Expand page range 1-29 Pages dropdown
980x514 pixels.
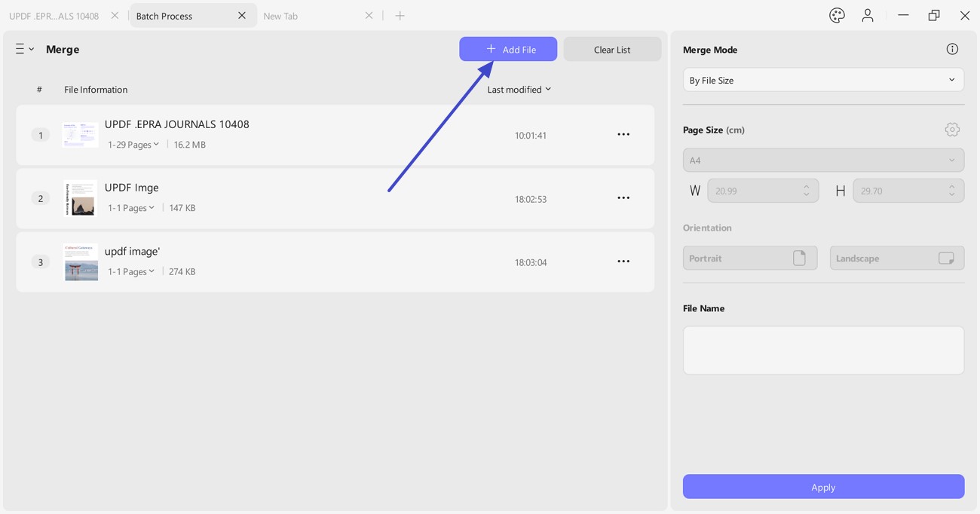(133, 145)
